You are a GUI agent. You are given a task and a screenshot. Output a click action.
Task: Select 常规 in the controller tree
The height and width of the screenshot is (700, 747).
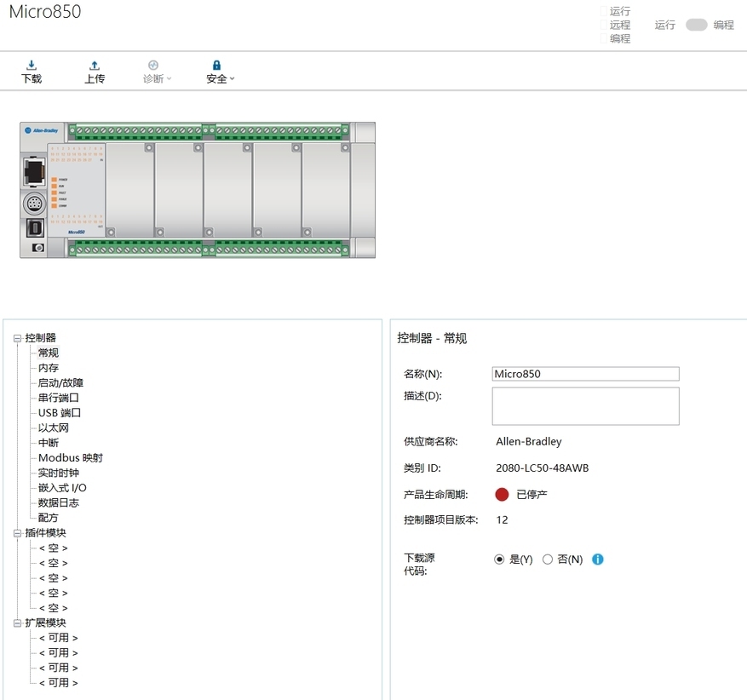click(x=49, y=353)
